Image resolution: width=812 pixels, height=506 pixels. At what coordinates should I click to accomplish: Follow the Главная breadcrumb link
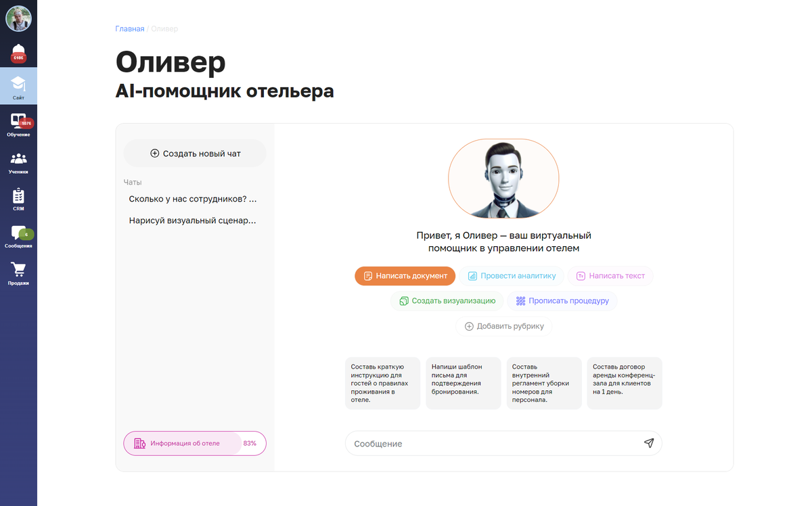[x=129, y=29]
